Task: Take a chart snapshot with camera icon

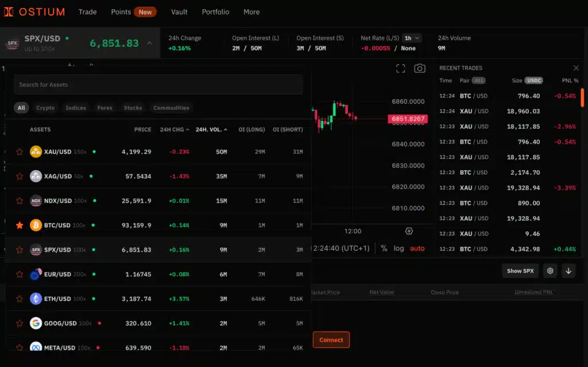Action: [420, 68]
